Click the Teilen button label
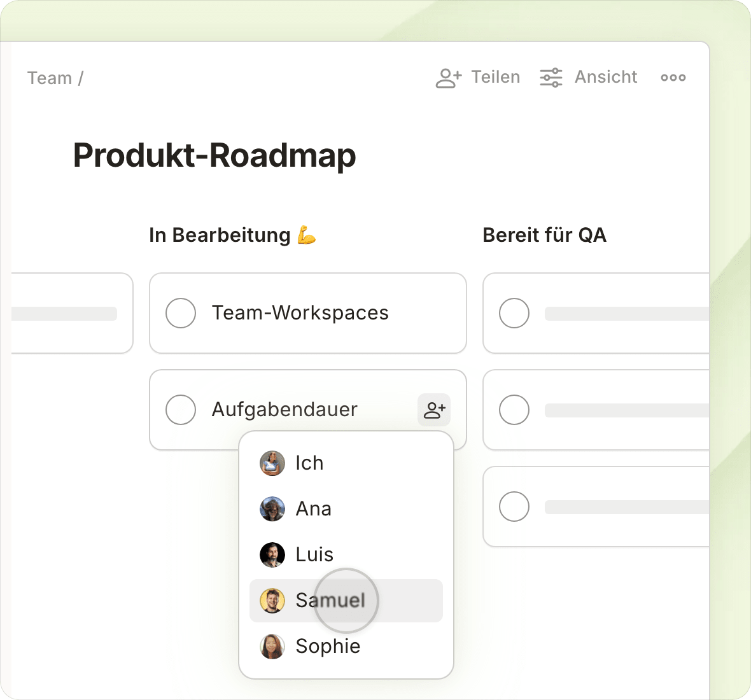The height and width of the screenshot is (700, 751). pos(495,77)
